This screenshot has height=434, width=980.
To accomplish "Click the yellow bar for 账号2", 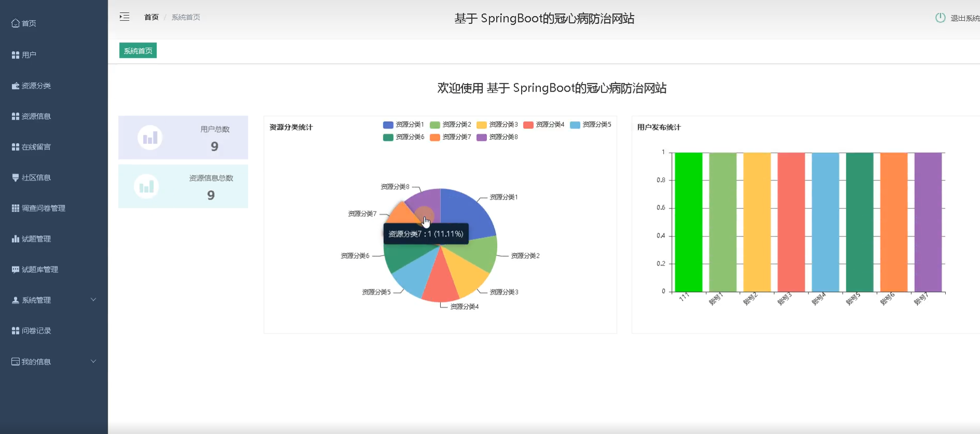I will (x=757, y=222).
